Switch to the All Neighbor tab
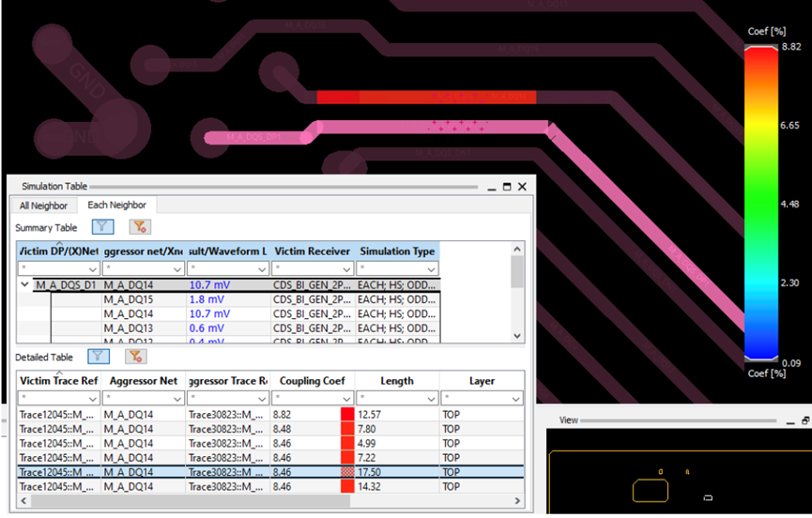This screenshot has width=812, height=518. coord(43,206)
